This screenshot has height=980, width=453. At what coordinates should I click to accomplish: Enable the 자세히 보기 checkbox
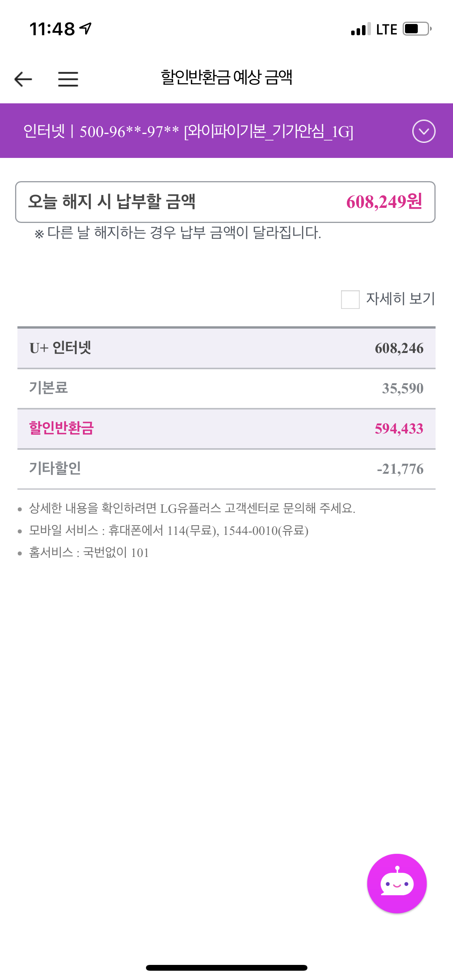tap(350, 299)
